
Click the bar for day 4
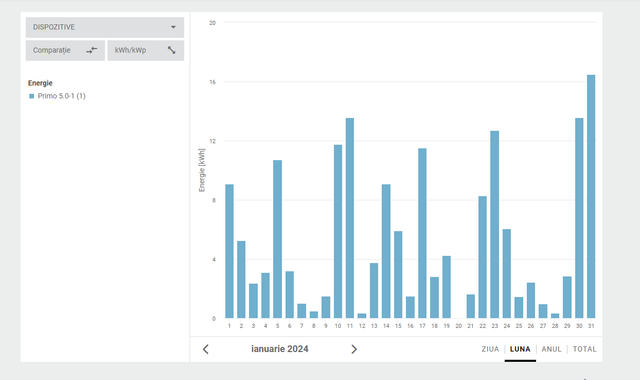[x=265, y=296]
